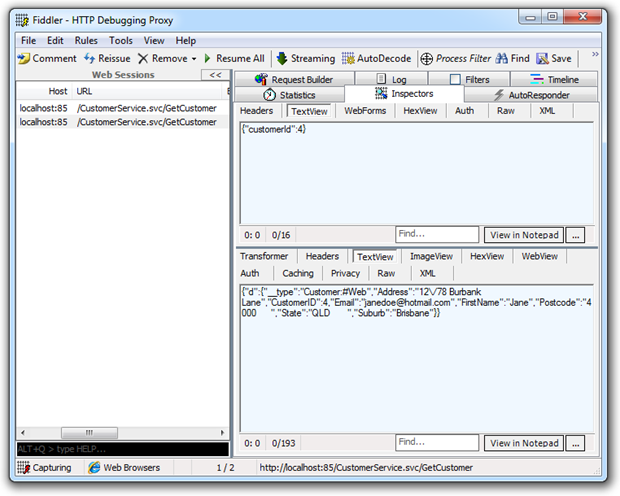
Task: Select the response Transformer tab
Action: [x=264, y=256]
